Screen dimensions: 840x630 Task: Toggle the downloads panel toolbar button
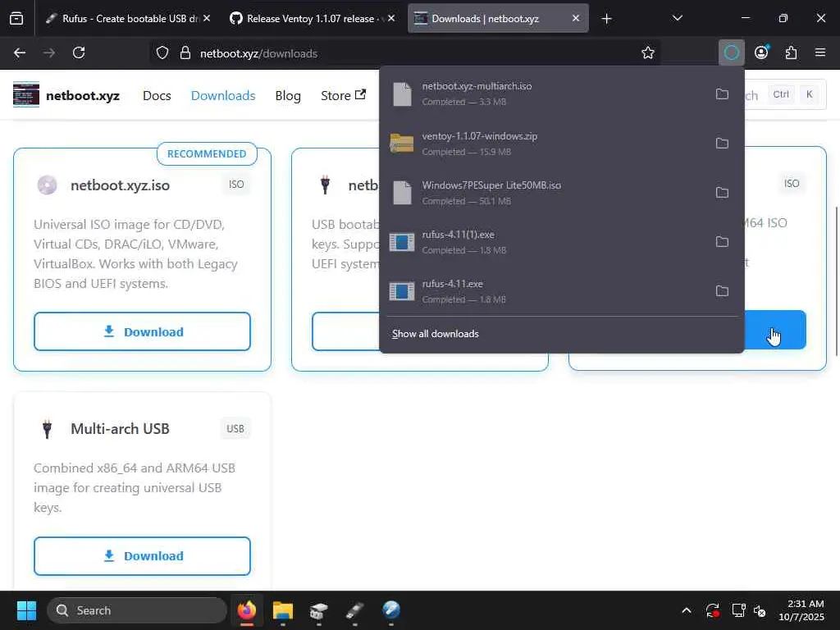tap(731, 52)
